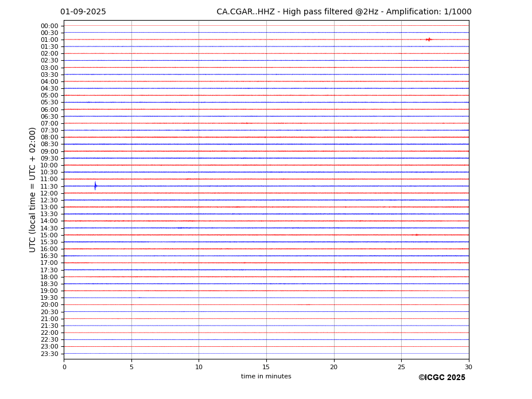532x399 pixels.
Task: Click the CA.CGAR..HHZ high-pass title text
Action: pos(344,12)
